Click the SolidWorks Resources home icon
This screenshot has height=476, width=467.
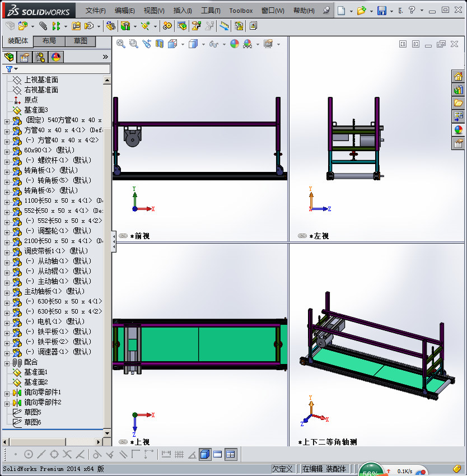coord(458,76)
